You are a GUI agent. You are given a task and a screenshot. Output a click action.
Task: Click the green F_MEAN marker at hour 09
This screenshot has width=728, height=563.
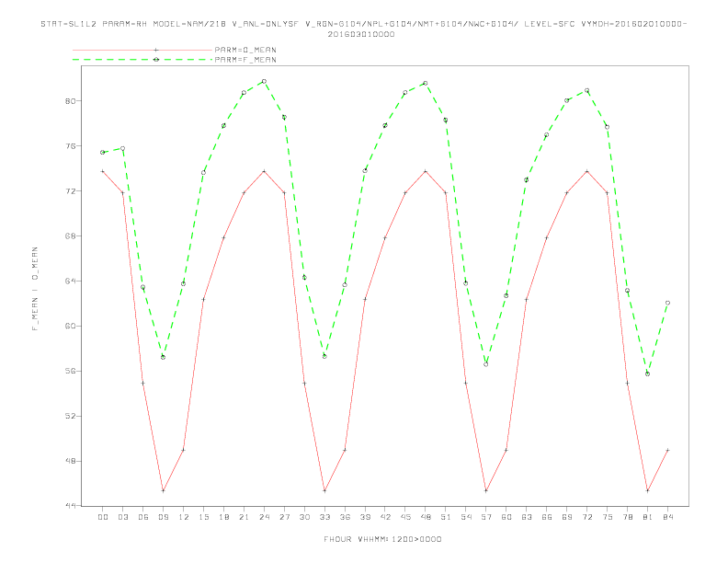point(163,357)
